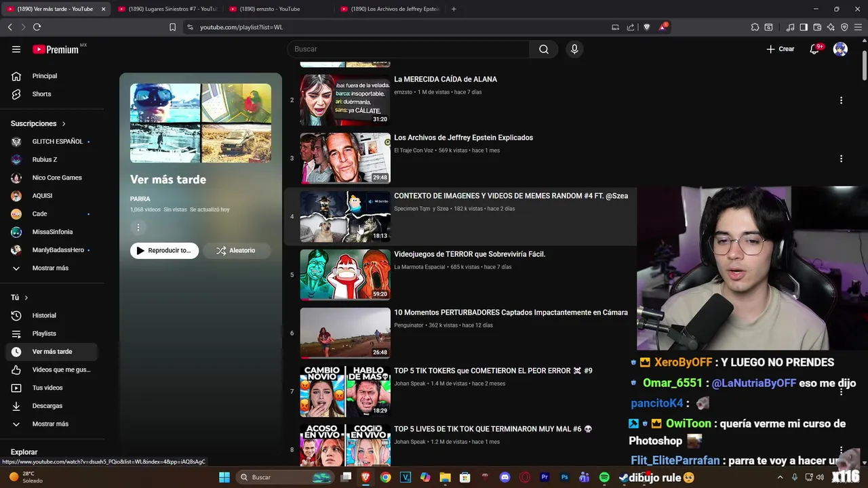Expand Suscripciones section chevron
Image resolution: width=868 pixels, height=488 pixels.
[x=64, y=123]
